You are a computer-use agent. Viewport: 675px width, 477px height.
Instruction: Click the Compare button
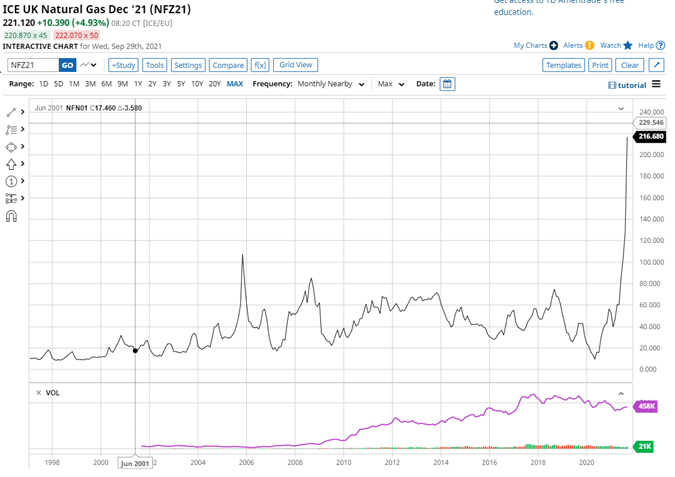coord(228,65)
